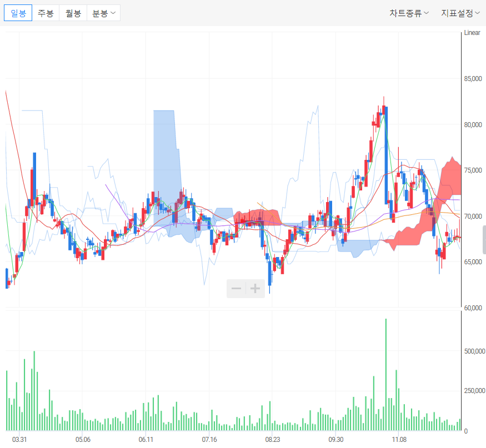Click the 65,000 price axis label
The width and height of the screenshot is (486, 448).
click(473, 262)
